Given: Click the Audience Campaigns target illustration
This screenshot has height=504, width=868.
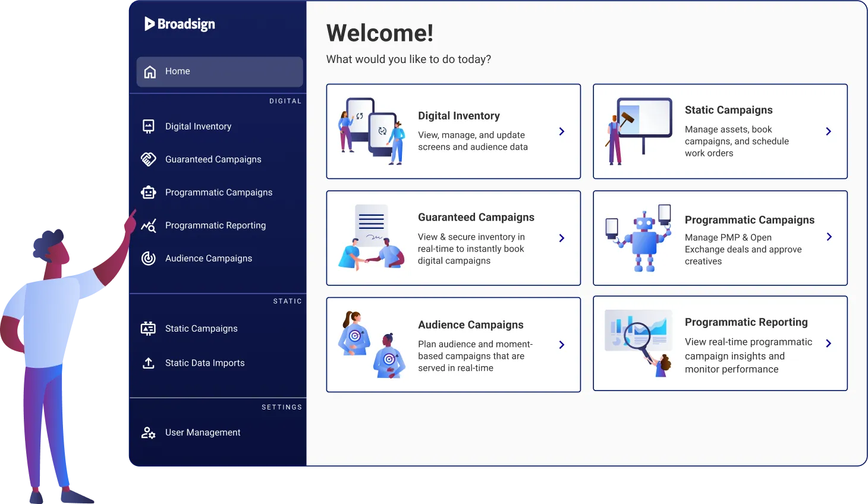Looking at the screenshot, I should pos(372,345).
